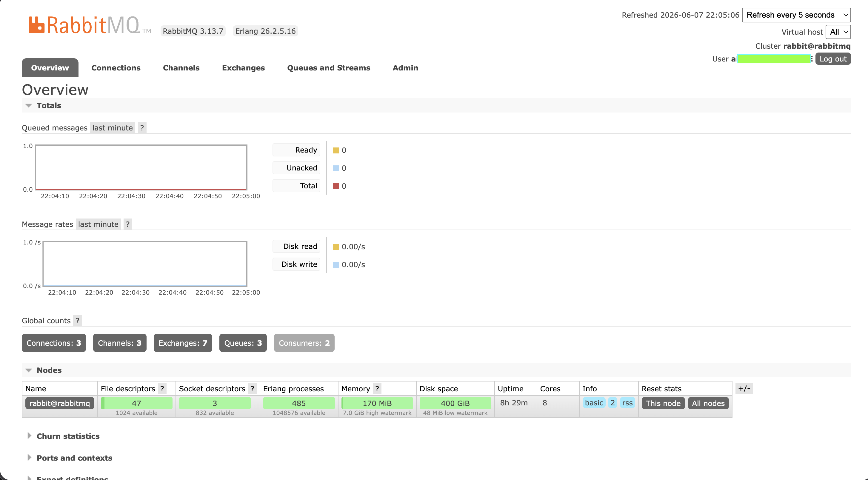The width and height of the screenshot is (868, 480).
Task: Open help for Message rates
Action: click(128, 224)
